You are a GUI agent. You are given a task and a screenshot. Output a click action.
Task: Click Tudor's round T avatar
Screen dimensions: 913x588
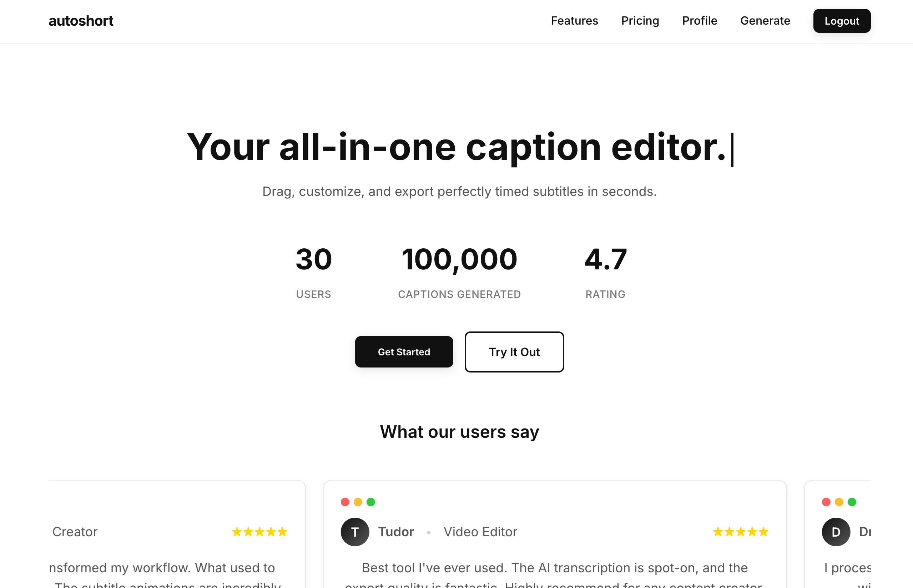pos(354,532)
